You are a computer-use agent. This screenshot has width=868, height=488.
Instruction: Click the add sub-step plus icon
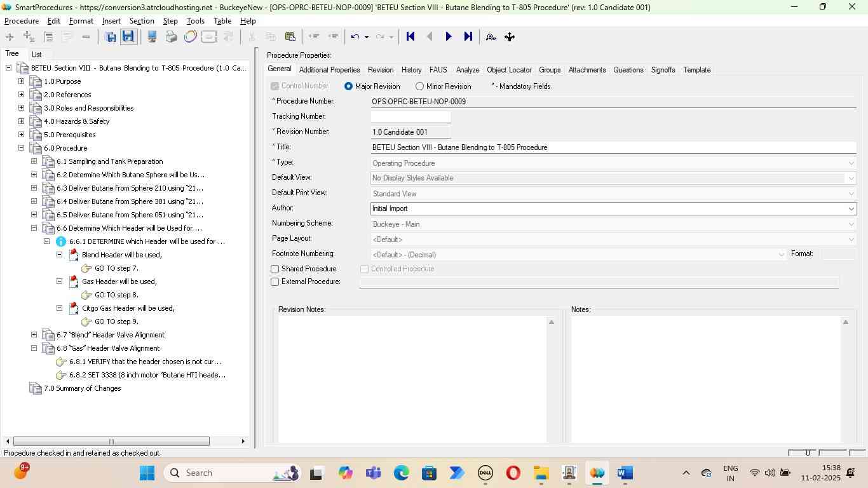pos(29,37)
